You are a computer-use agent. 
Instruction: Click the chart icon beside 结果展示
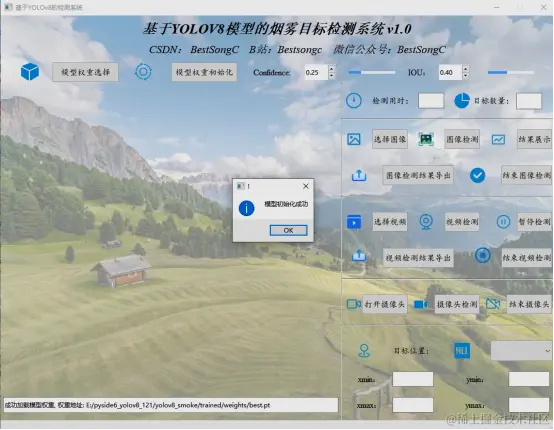[498, 140]
